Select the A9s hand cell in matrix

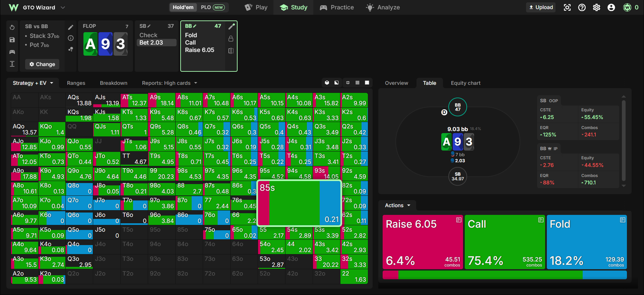[x=162, y=100]
